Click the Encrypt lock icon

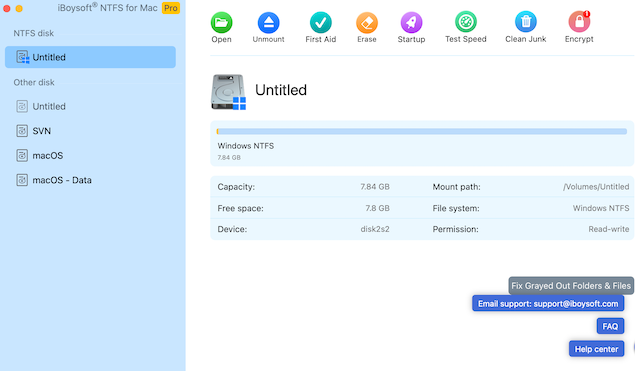click(x=579, y=22)
